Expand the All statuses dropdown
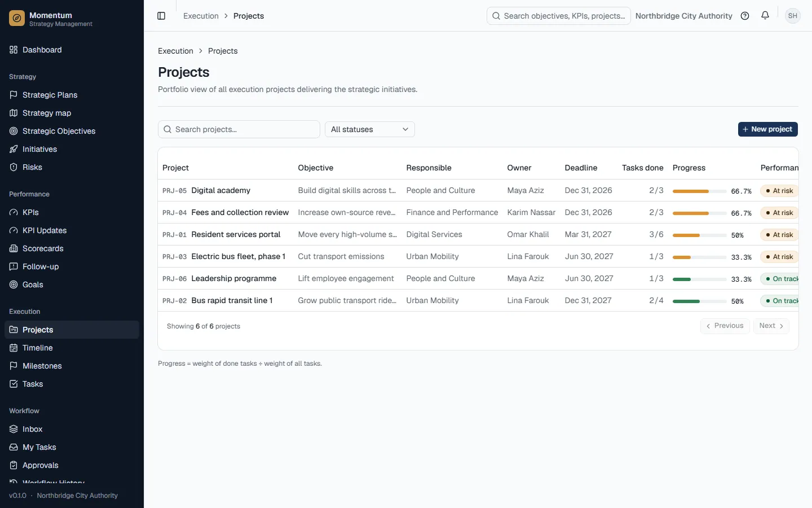812x508 pixels. (x=370, y=129)
